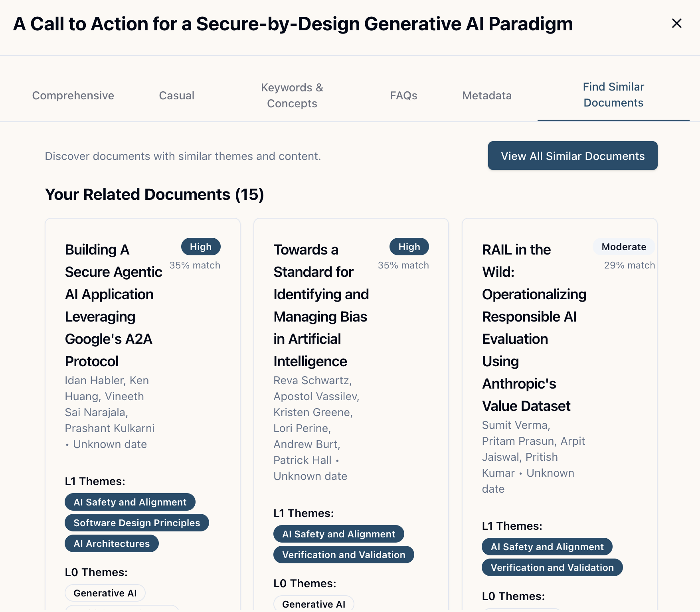Image resolution: width=700 pixels, height=612 pixels.
Task: Click View All Similar Documents button
Action: point(572,156)
